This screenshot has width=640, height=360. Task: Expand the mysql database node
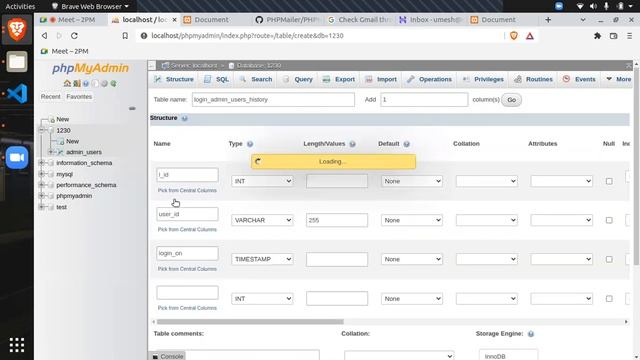tap(41, 174)
